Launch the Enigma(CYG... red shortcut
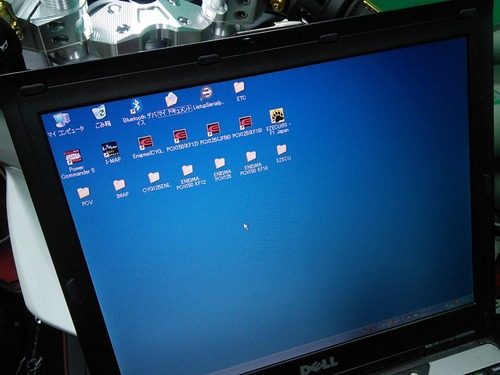This screenshot has height=375, width=500. 146,143
